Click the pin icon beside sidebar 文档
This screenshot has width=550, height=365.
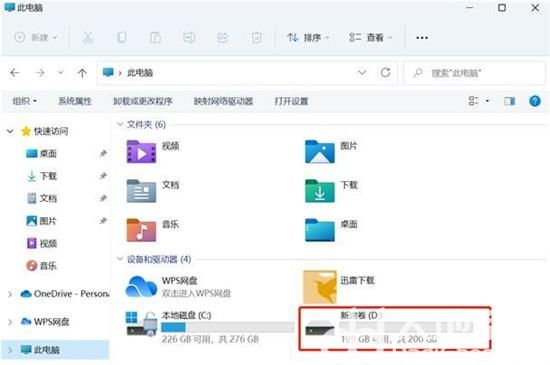tap(103, 198)
